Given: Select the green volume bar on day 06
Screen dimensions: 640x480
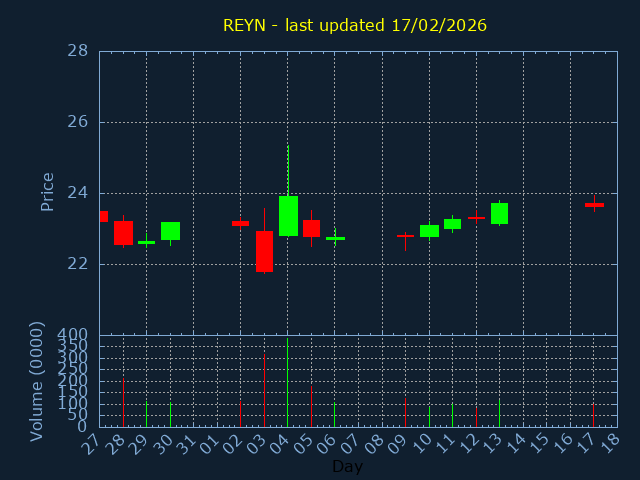Looking at the screenshot, I should click(335, 414).
